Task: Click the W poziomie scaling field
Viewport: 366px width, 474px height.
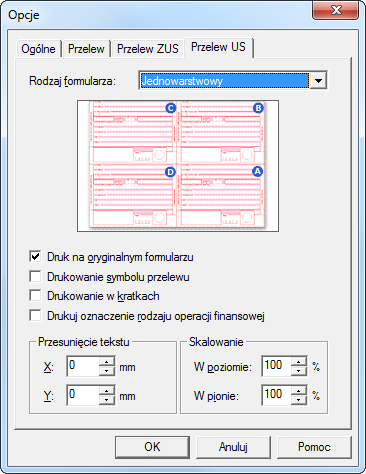Action: click(277, 366)
